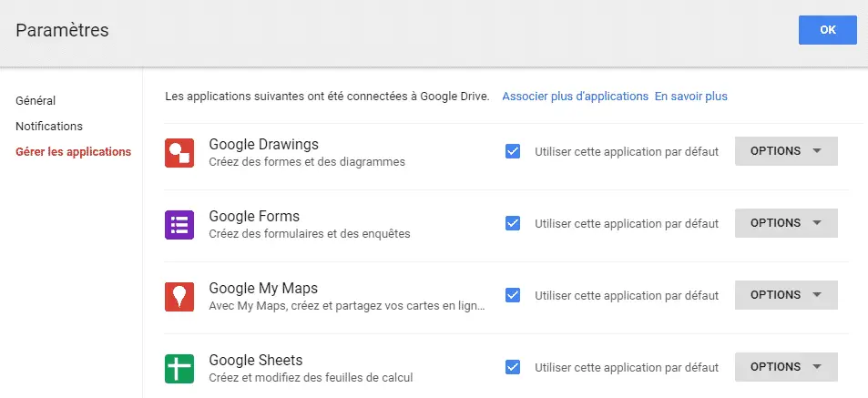Click the Google Sheets app title
This screenshot has height=398, width=868.
[256, 361]
